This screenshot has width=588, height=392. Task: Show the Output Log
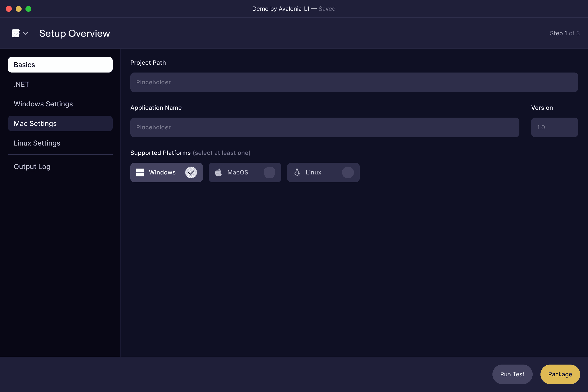pos(60,167)
